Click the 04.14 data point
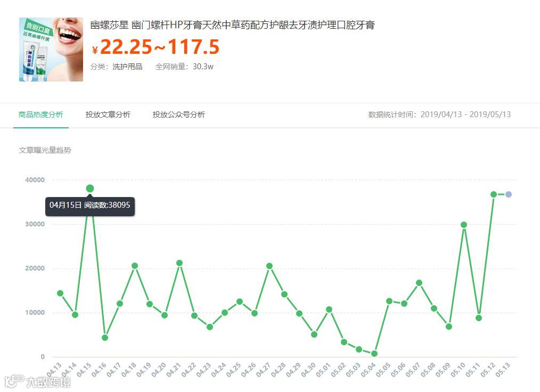Screen dimensions: 540x392 click(75, 314)
